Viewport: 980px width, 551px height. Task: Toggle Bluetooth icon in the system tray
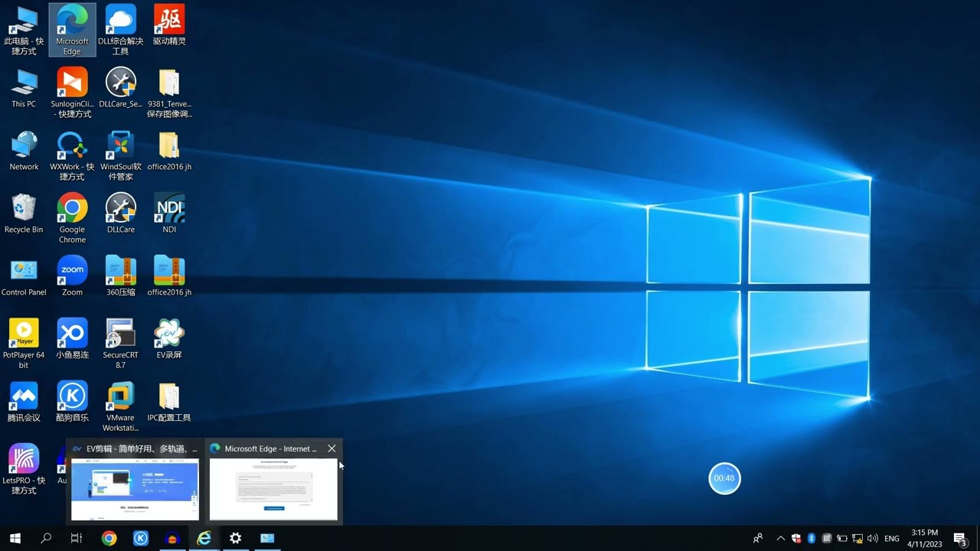(812, 539)
